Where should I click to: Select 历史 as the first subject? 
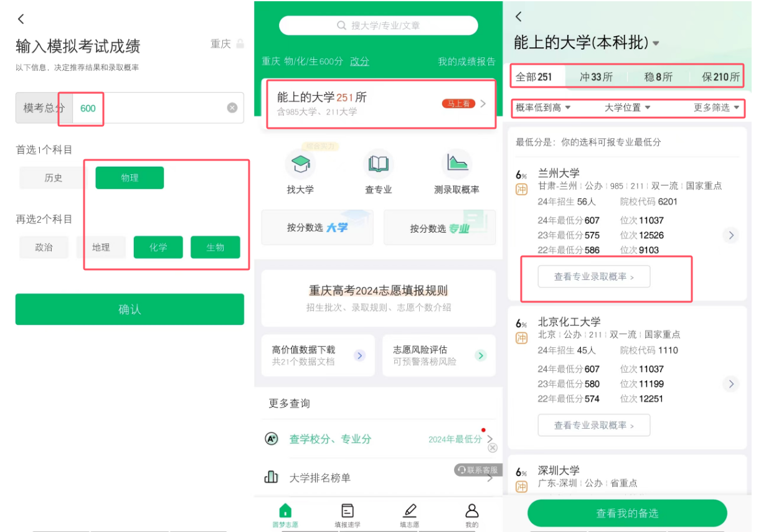54,178
